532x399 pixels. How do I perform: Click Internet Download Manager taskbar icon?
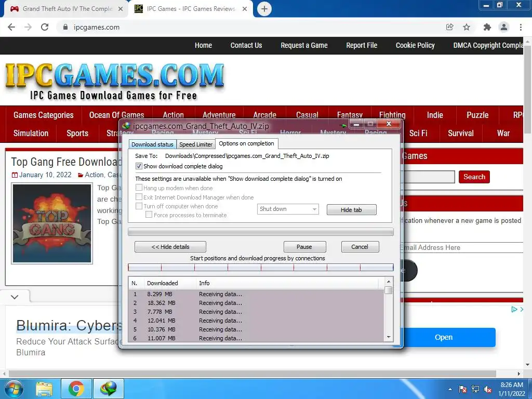(x=108, y=389)
